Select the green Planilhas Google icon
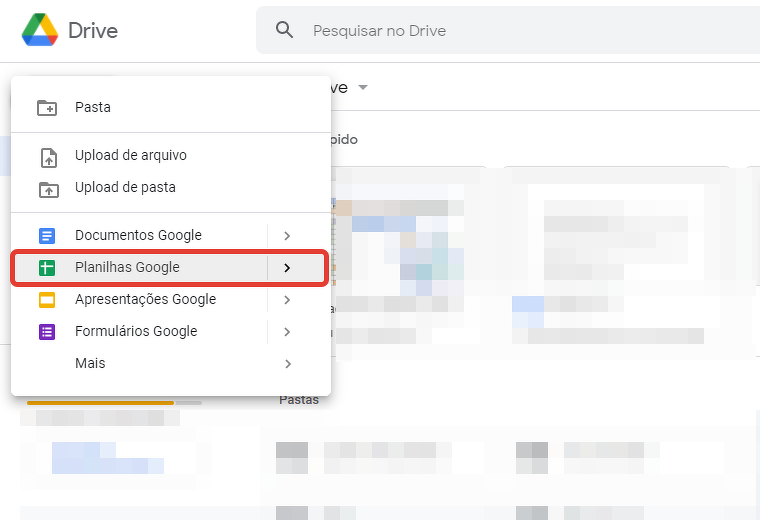Screen dimensions: 760x520 [x=47, y=268]
